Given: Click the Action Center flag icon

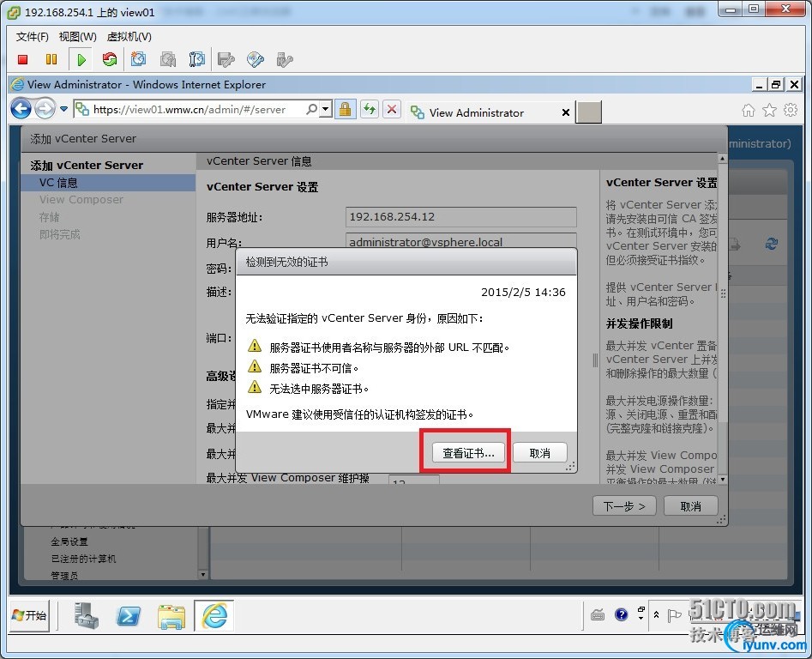Looking at the screenshot, I should pyautogui.click(x=674, y=615).
